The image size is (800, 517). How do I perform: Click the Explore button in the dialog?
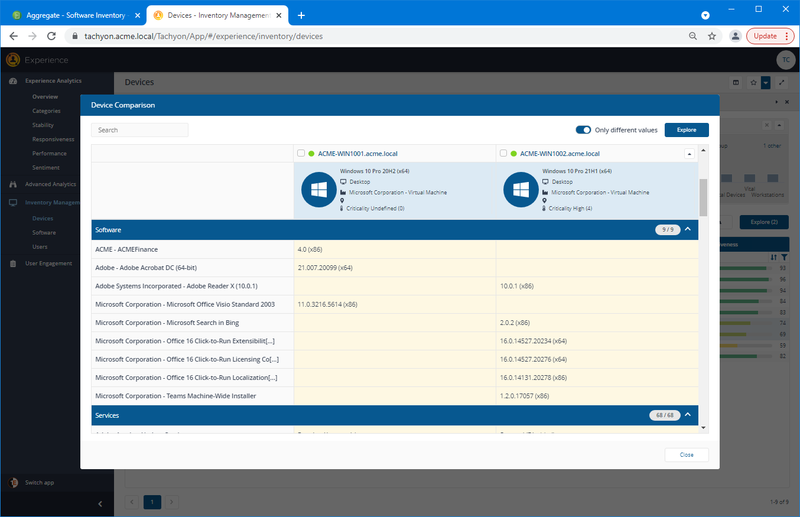tap(686, 130)
